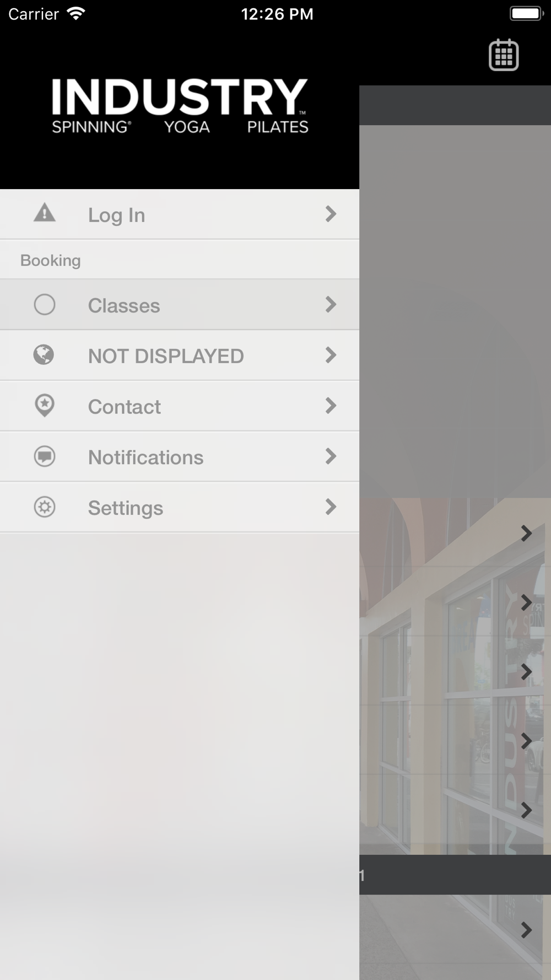Tap the circle icon next to Classes

tap(45, 304)
